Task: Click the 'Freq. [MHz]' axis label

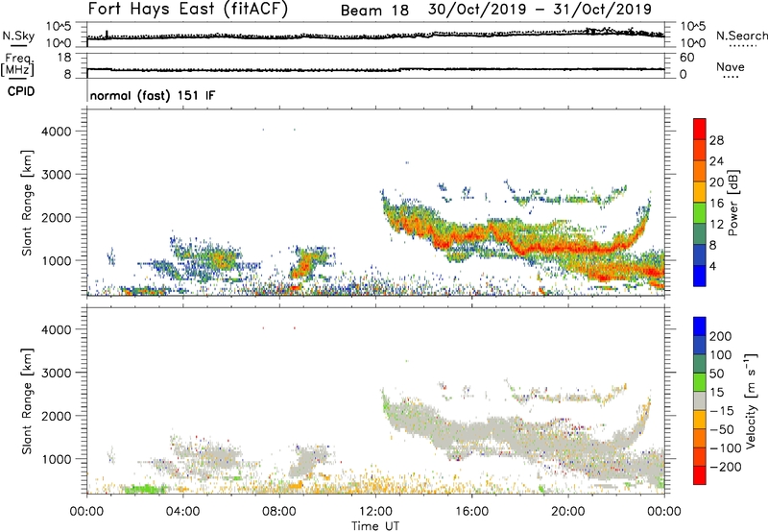Action: click(x=17, y=65)
